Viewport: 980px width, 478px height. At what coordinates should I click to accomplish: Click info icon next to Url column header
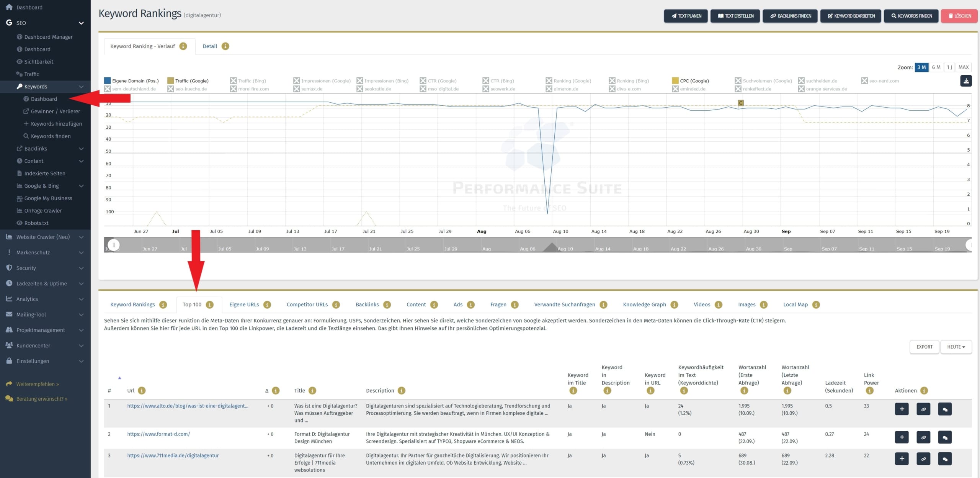(x=142, y=391)
